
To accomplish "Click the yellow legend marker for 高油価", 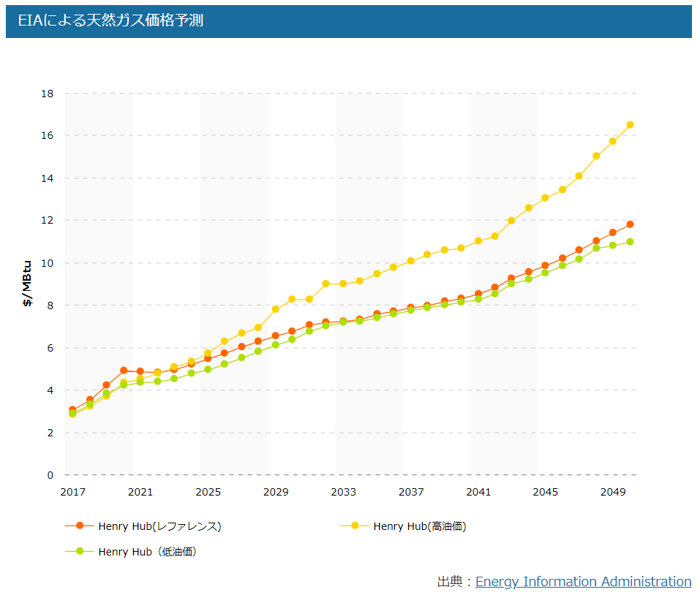I will [x=355, y=526].
